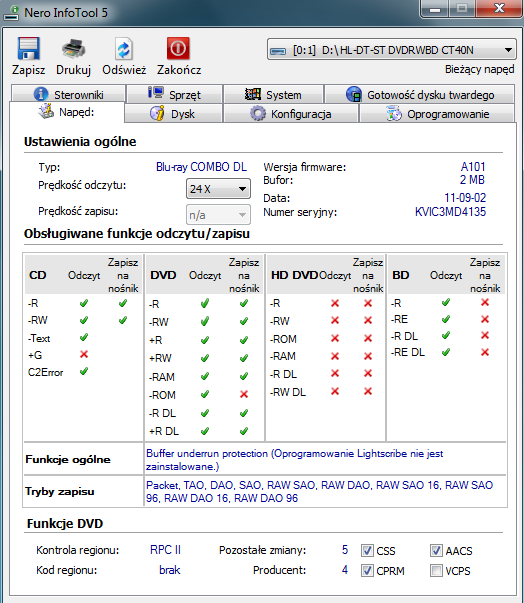Toggle the AACS checkbox
Image resolution: width=524 pixels, height=603 pixels.
[x=436, y=551]
